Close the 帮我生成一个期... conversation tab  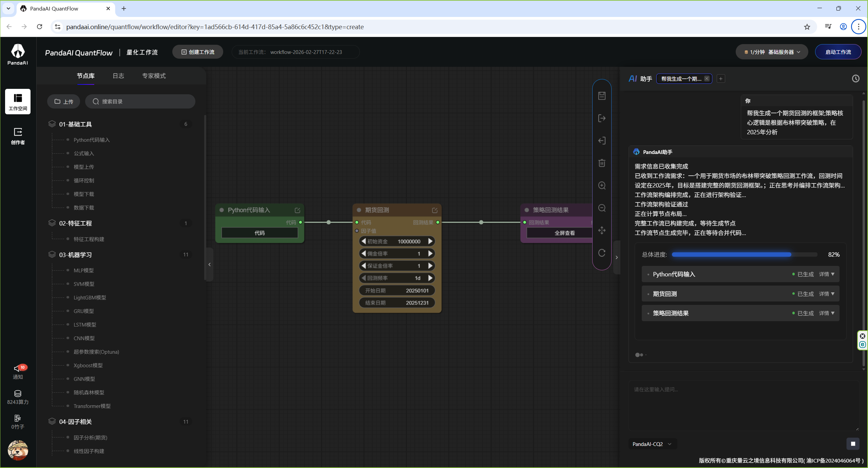click(707, 79)
